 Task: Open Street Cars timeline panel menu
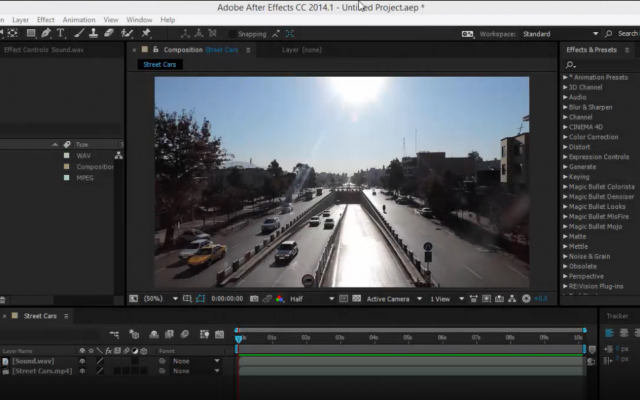[66, 316]
